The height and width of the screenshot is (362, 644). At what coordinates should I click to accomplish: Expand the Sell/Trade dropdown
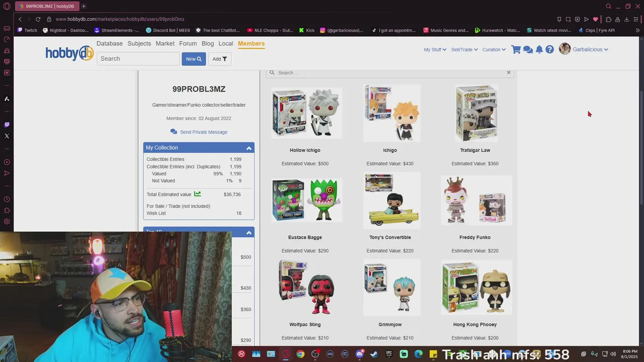click(464, 50)
